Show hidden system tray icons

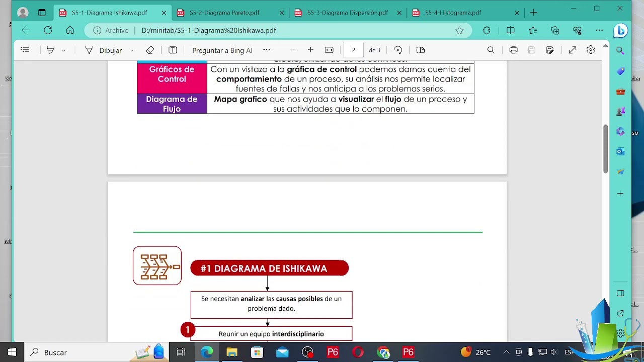point(506,352)
